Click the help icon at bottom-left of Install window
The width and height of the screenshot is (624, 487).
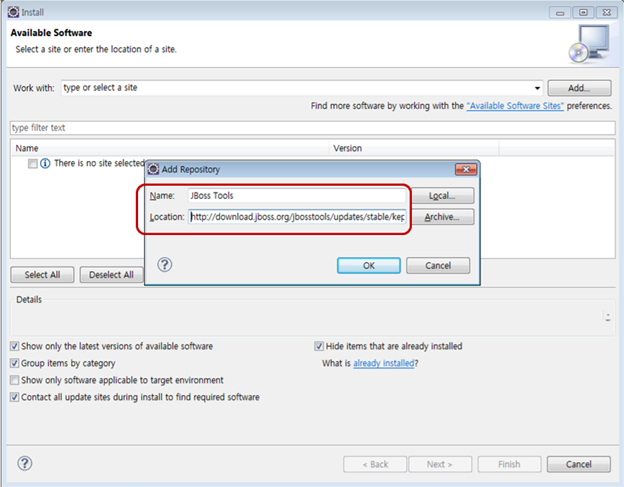pos(25,463)
